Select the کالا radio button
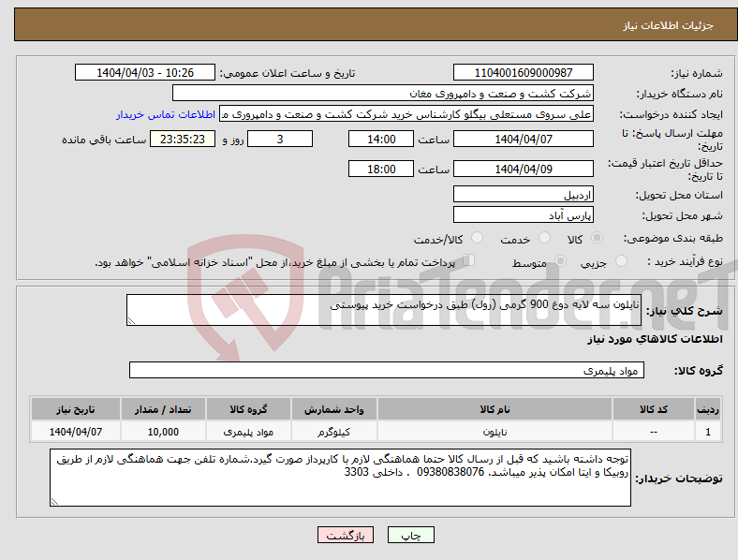 coord(597,238)
